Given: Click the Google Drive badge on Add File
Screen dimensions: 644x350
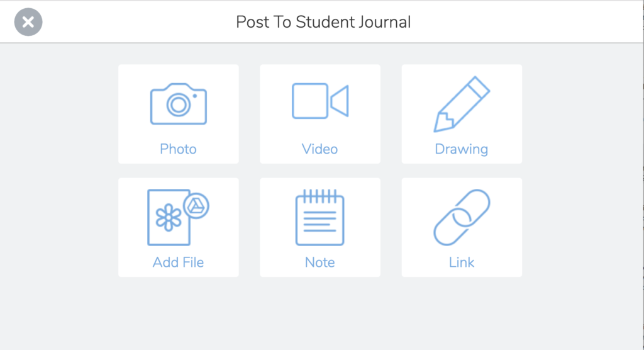Looking at the screenshot, I should point(196,205).
